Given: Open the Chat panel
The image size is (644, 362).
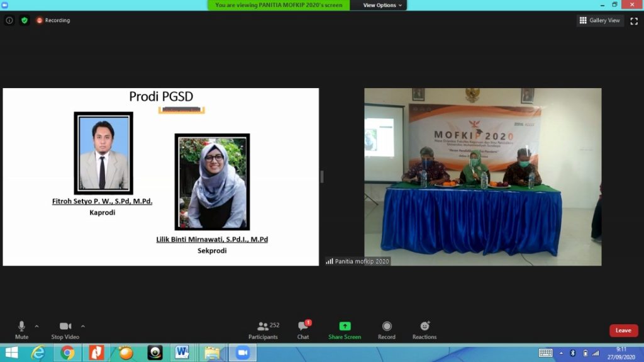Looking at the screenshot, I should click(x=303, y=329).
